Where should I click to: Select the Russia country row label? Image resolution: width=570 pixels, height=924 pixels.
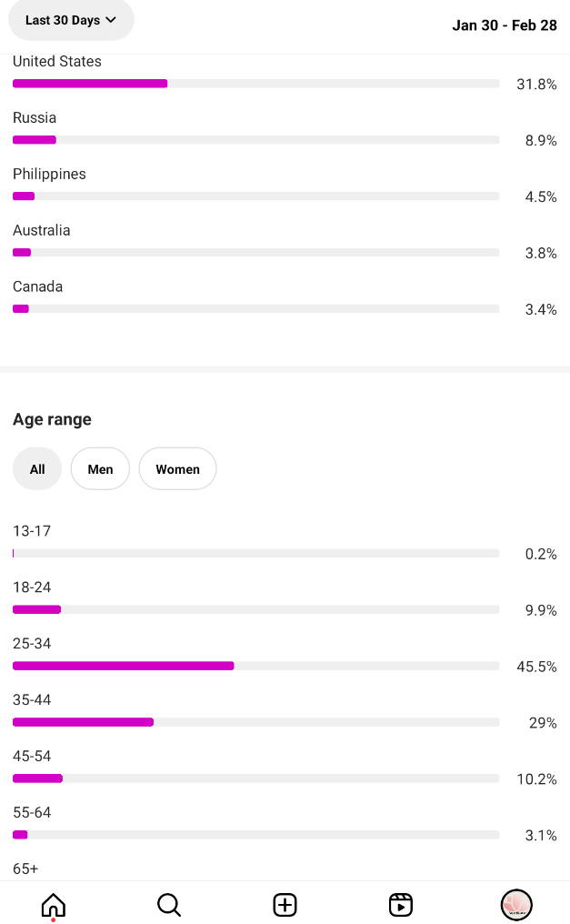(35, 118)
